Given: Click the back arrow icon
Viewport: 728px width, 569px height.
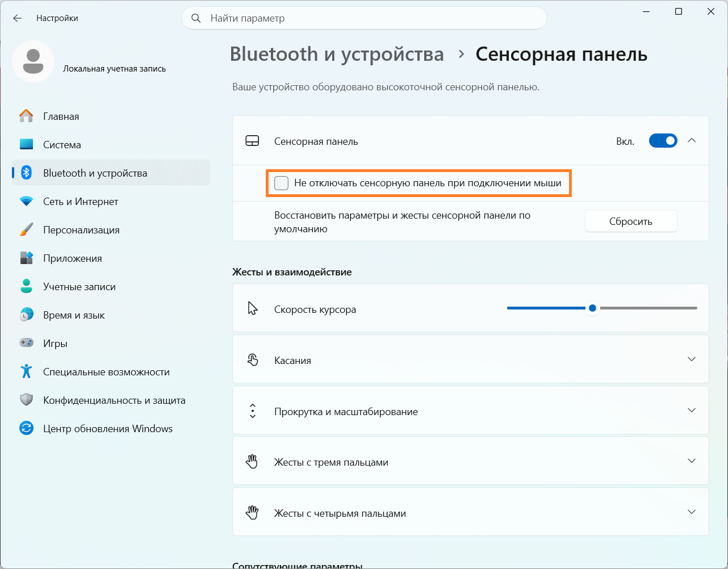Looking at the screenshot, I should pos(18,18).
